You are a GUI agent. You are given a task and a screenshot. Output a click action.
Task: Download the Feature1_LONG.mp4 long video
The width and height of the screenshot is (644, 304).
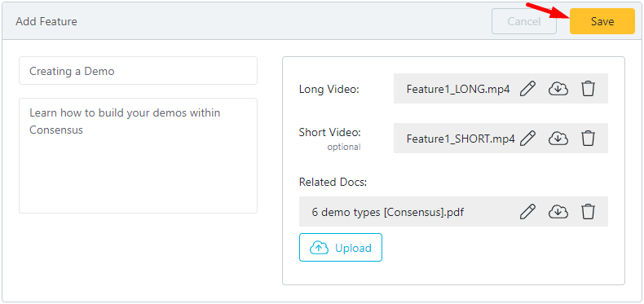pyautogui.click(x=558, y=88)
